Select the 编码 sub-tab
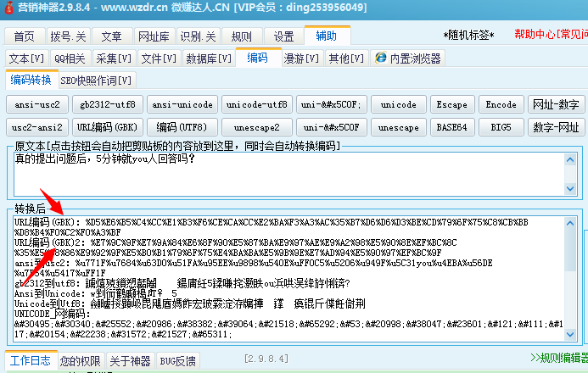 [x=258, y=58]
